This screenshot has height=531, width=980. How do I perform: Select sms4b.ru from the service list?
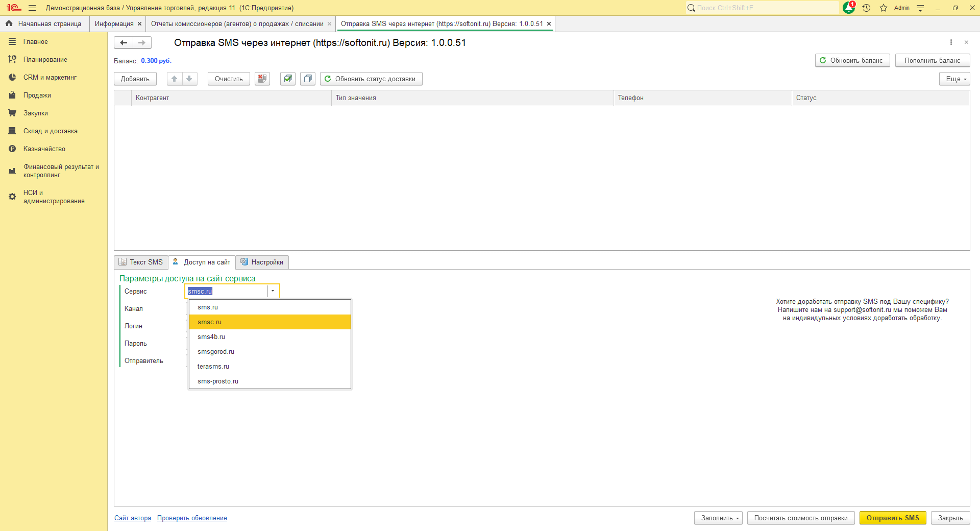[x=211, y=337]
